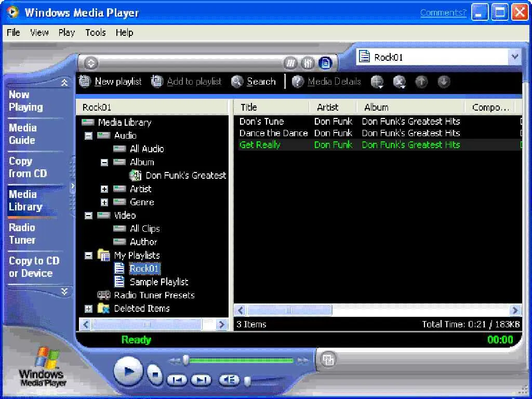Skip to previous track

coord(177,380)
